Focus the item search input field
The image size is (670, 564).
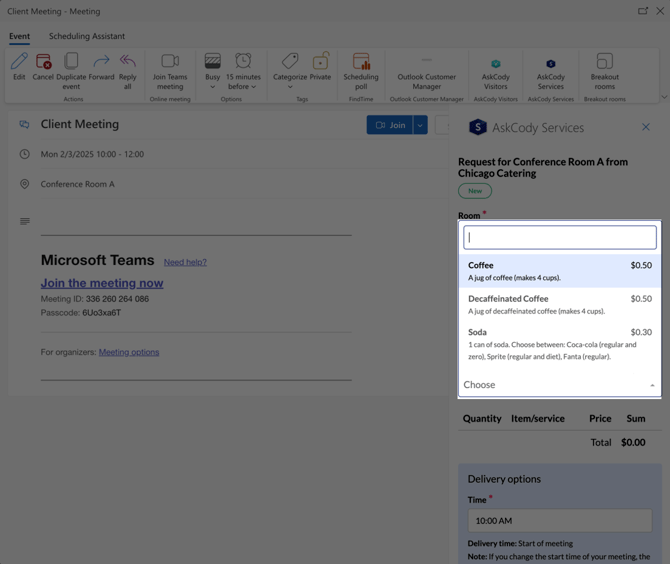click(560, 238)
